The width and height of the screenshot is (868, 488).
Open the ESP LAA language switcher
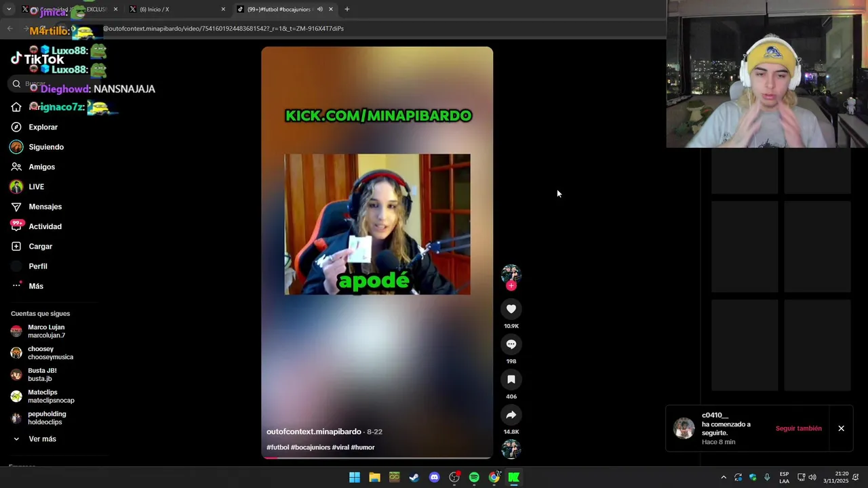784,477
